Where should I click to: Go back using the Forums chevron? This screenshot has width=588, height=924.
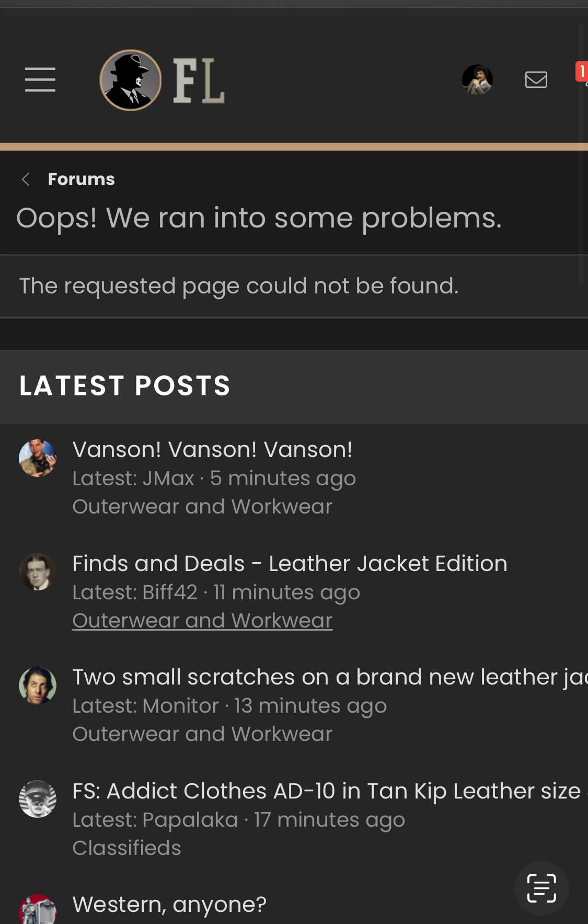[x=26, y=179]
